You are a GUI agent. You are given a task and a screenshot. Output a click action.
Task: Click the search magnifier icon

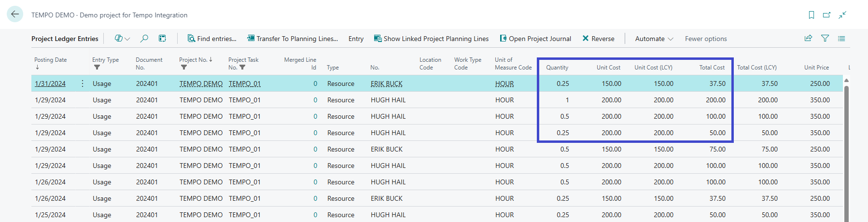pos(144,39)
